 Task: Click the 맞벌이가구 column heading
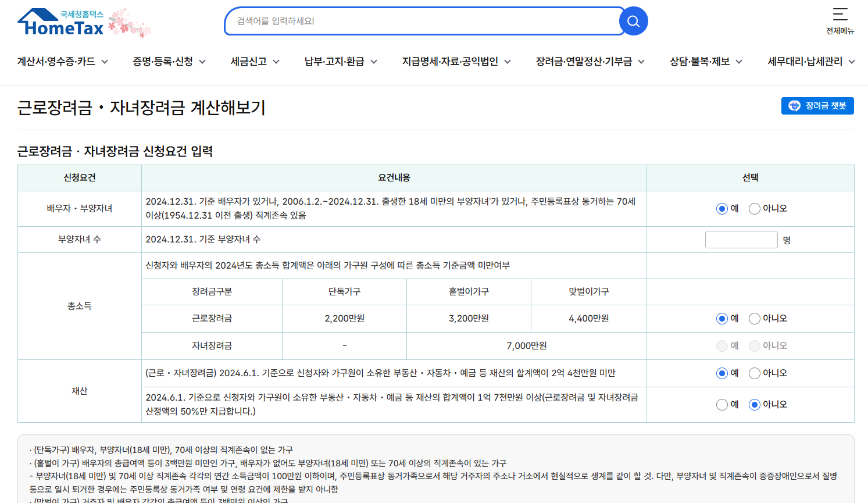pyautogui.click(x=589, y=292)
